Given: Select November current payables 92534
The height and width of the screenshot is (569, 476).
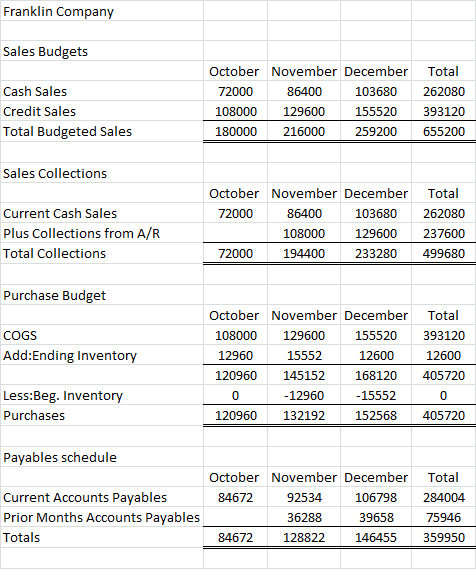Looking at the screenshot, I should (304, 497).
